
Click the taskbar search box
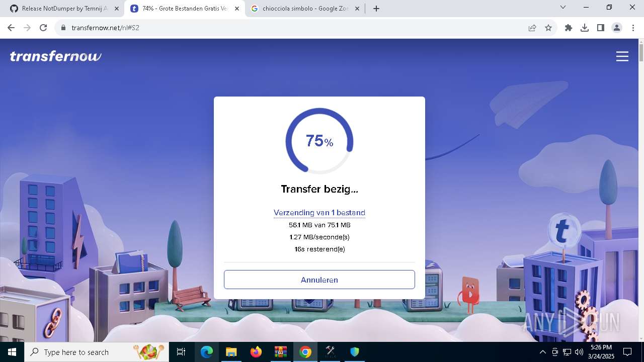point(97,352)
